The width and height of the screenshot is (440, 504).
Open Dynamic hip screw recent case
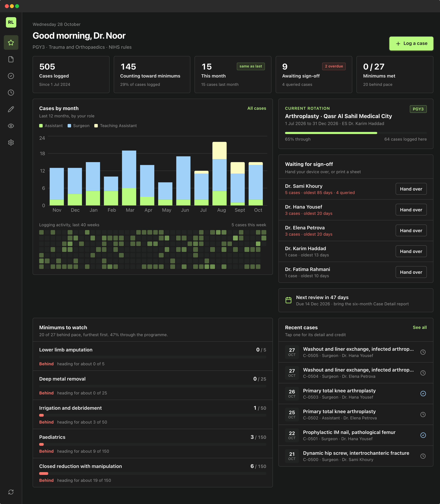[x=356, y=456]
